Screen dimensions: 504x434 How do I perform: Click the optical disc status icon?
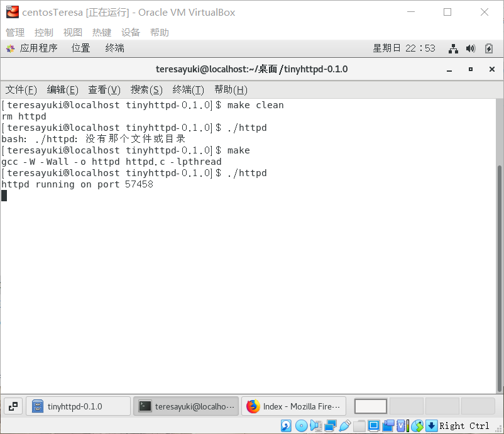301,425
